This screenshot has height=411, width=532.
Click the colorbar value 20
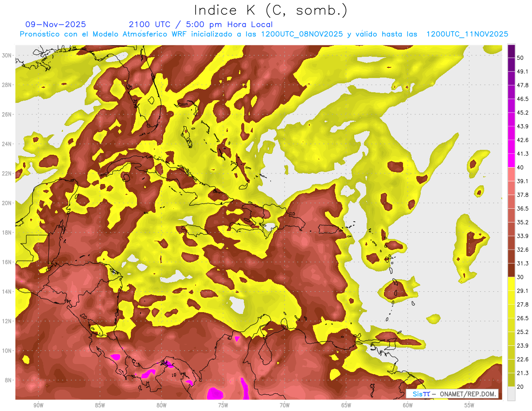pos(520,387)
